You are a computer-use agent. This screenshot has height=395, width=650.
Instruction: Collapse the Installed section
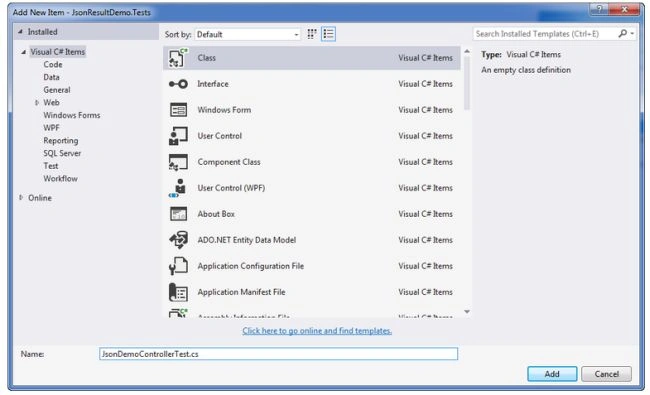point(20,32)
